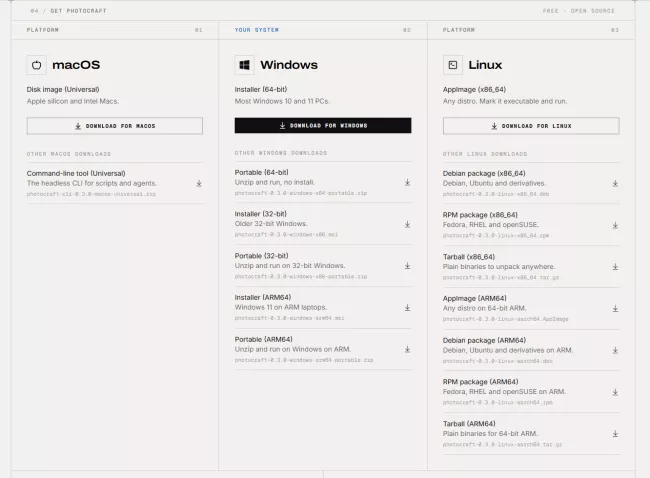
Task: Click the Linux terminal logo icon
Action: (453, 65)
